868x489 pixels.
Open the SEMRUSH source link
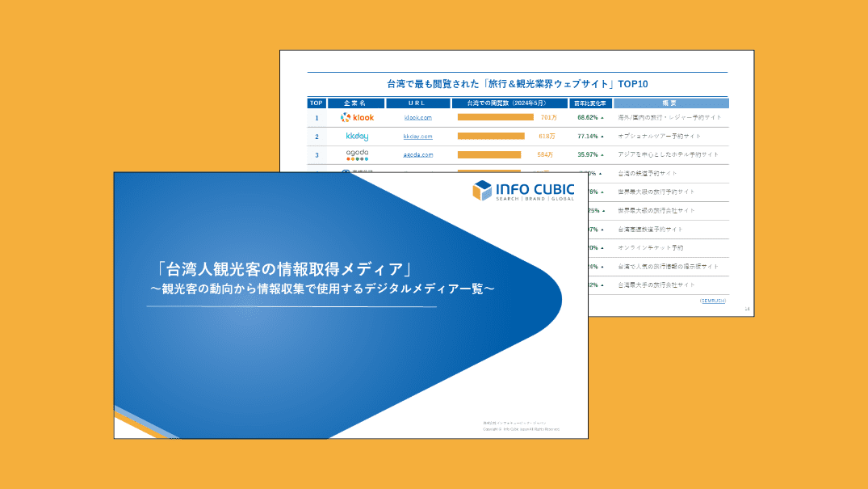(712, 301)
